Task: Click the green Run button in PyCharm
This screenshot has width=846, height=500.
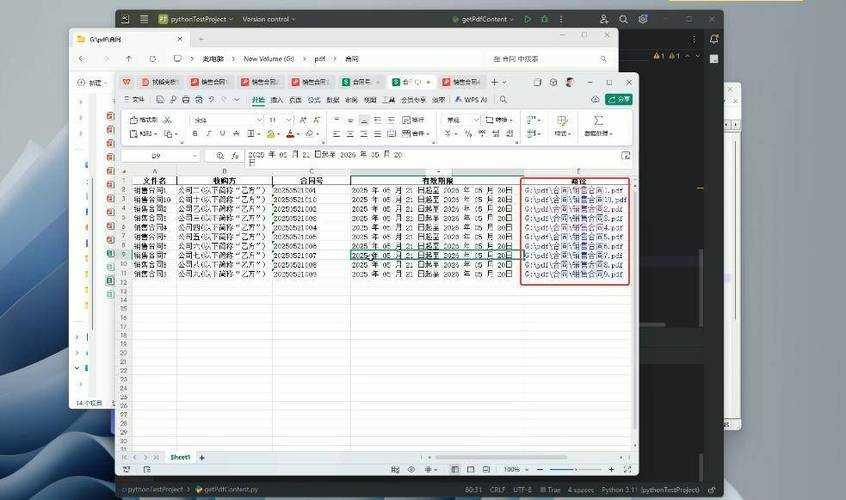Action: 528,19
